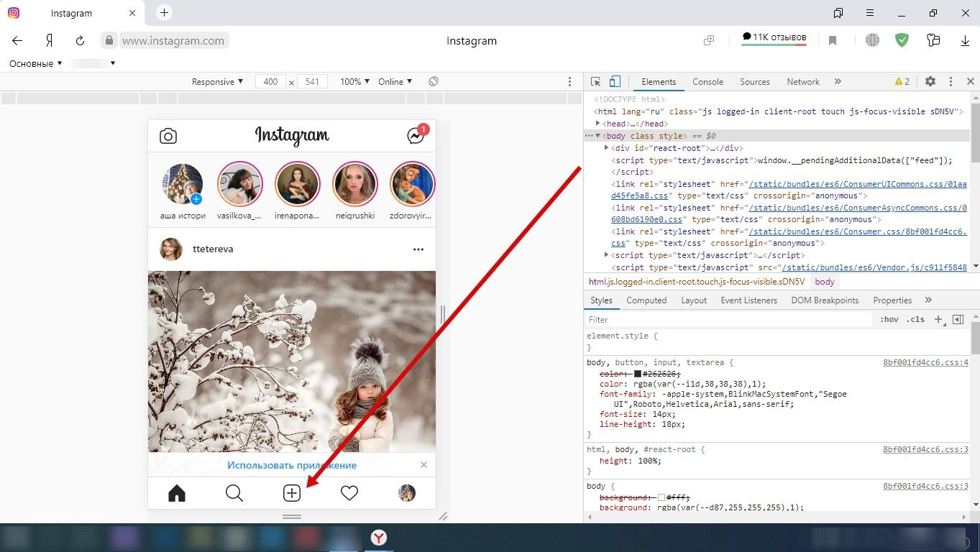The image size is (980, 552).
Task: Open the Layout tab
Action: click(x=694, y=300)
